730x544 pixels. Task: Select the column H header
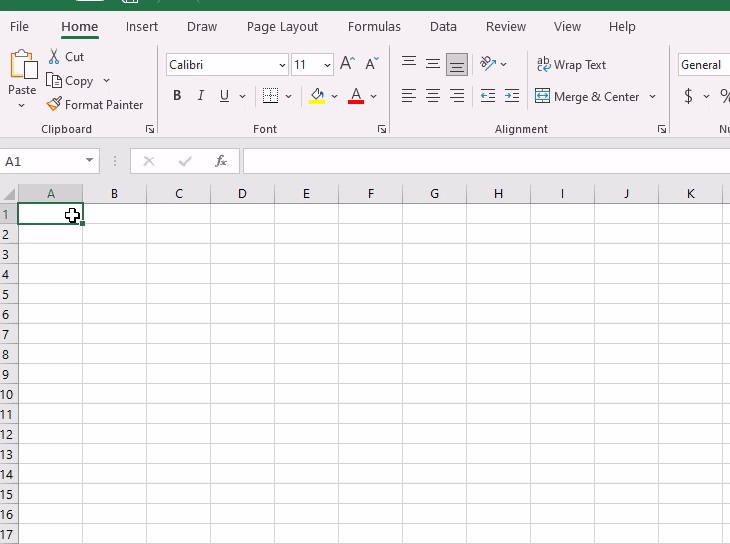pos(498,194)
